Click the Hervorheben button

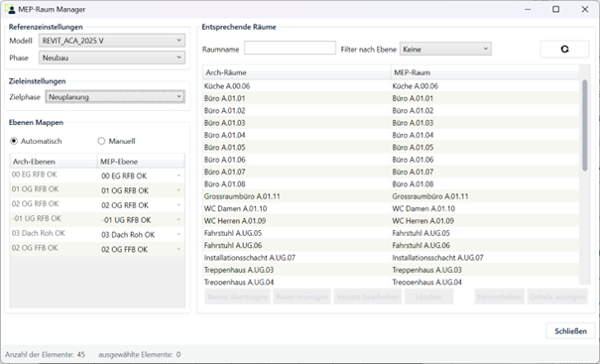coord(500,297)
